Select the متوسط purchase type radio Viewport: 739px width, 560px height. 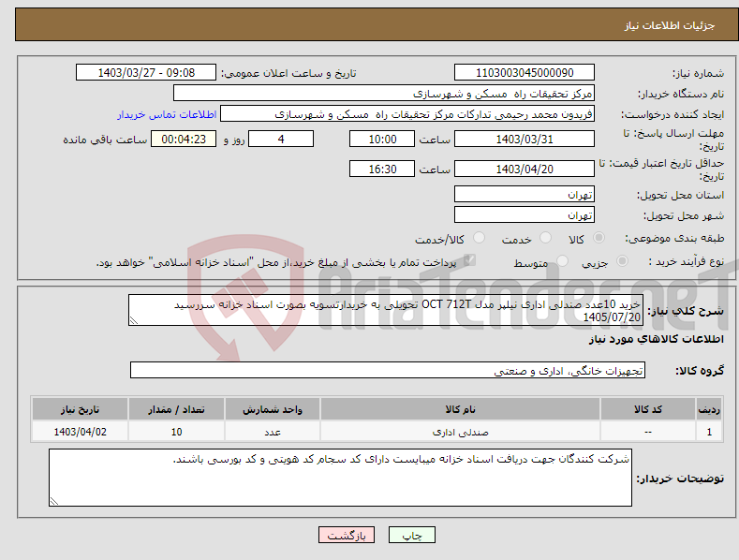point(562,260)
